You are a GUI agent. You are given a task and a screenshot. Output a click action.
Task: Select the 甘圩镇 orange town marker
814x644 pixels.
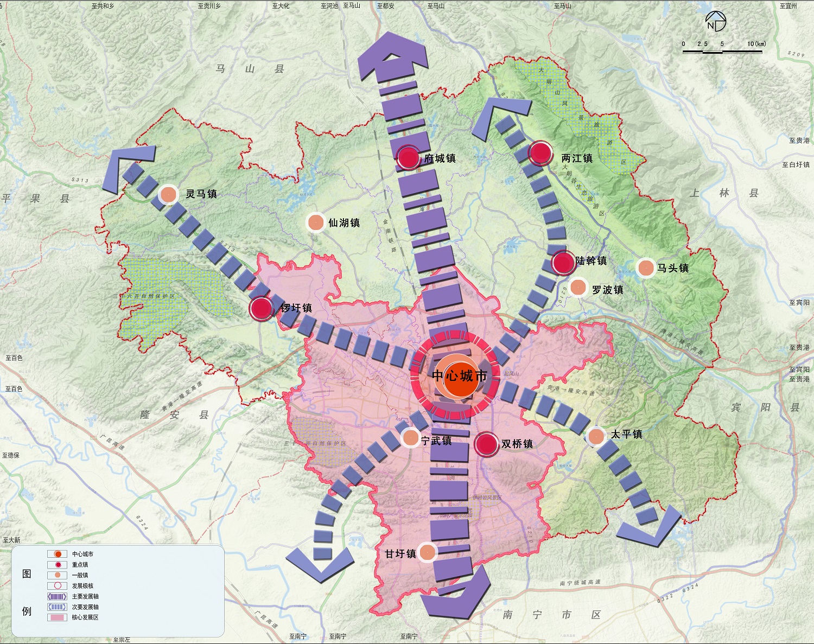tap(428, 552)
